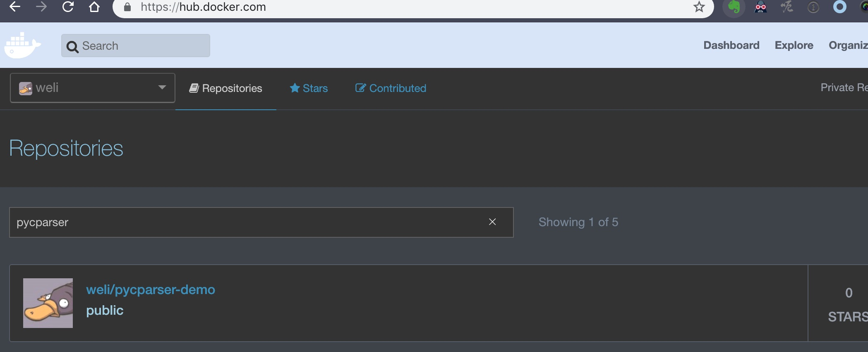Viewport: 868px width, 352px height.
Task: Click the 0 STARS count
Action: 848,304
